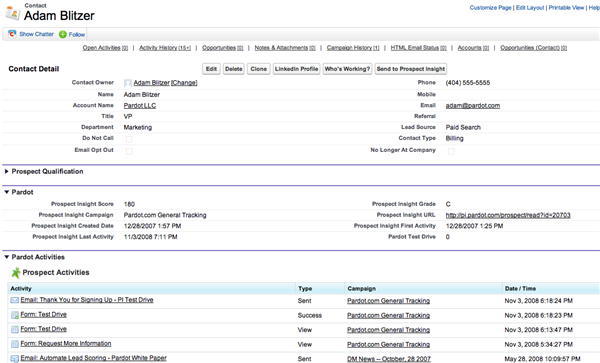The width and height of the screenshot is (600, 363).
Task: Click the green Prospect Activities figure icon
Action: [x=16, y=273]
